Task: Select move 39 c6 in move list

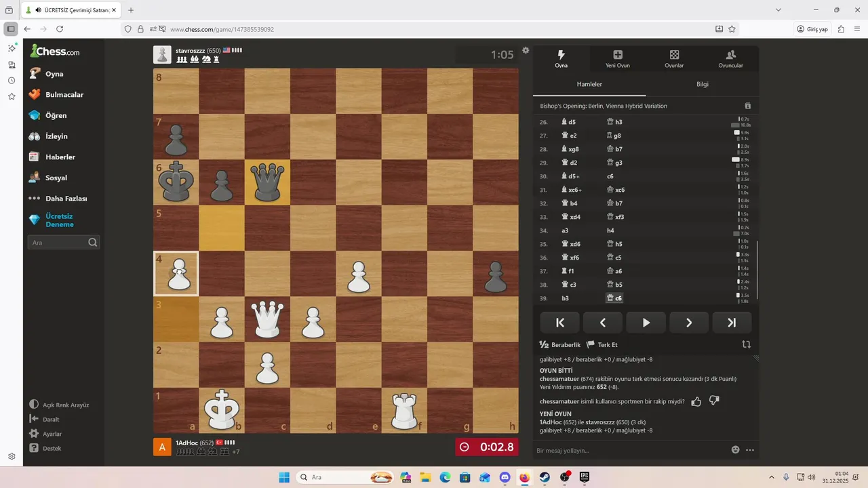Action: point(614,298)
